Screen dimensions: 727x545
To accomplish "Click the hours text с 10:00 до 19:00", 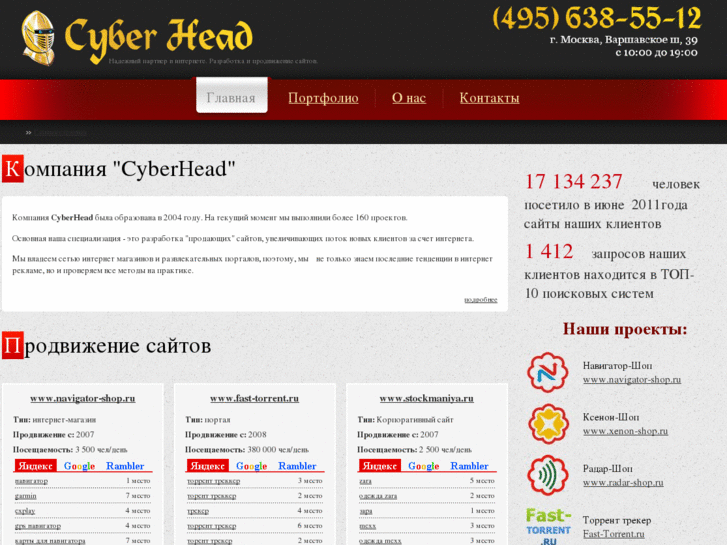I will [657, 53].
